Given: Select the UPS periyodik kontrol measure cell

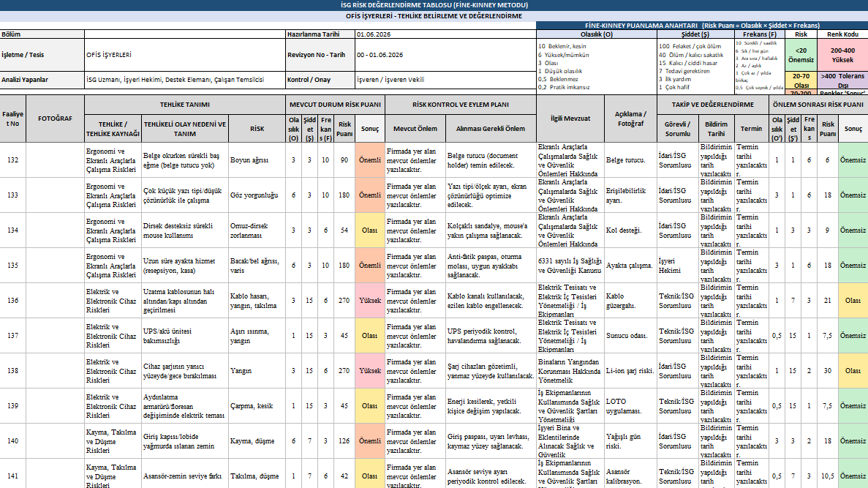Looking at the screenshot, I should (x=491, y=336).
